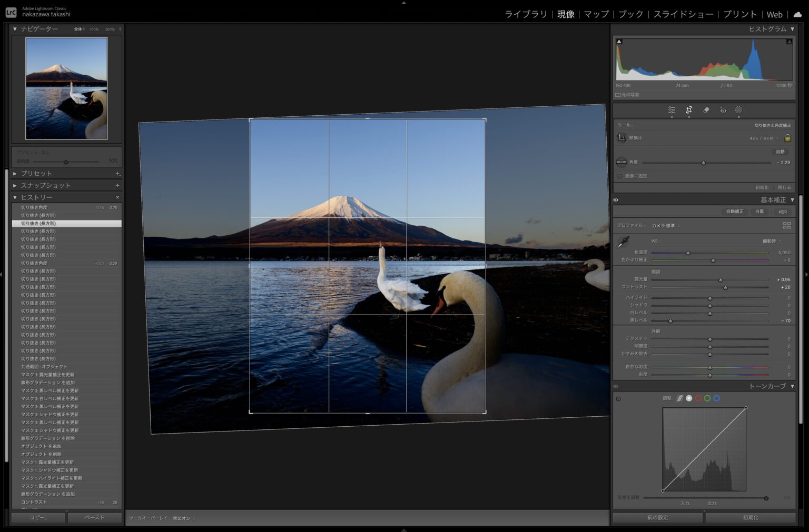Click the 自動補正 button
Image resolution: width=809 pixels, height=532 pixels.
pos(734,212)
